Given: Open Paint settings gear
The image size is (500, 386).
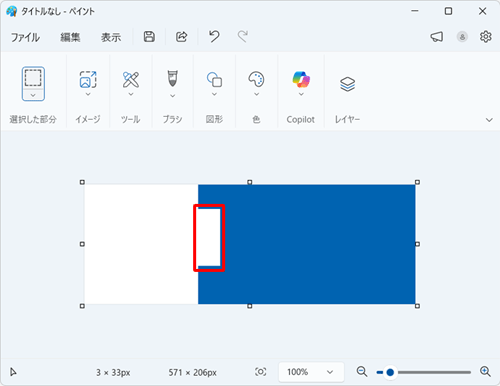Looking at the screenshot, I should point(486,37).
